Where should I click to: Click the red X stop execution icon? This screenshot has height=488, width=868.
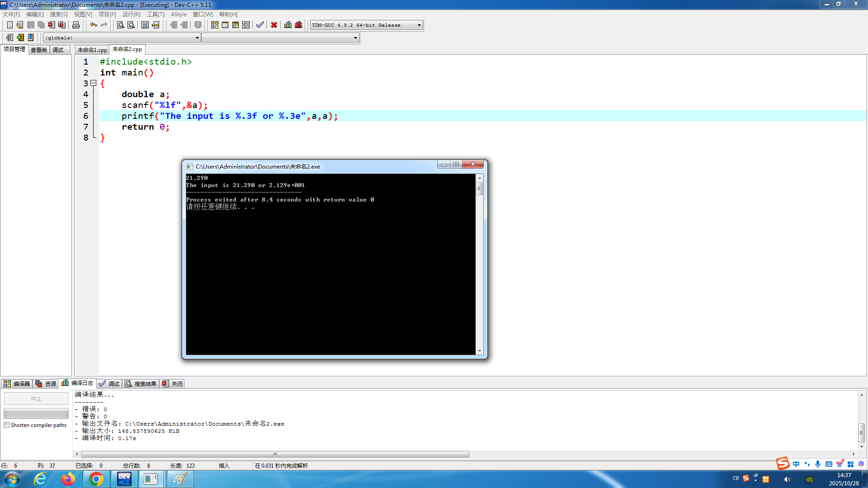tap(274, 25)
